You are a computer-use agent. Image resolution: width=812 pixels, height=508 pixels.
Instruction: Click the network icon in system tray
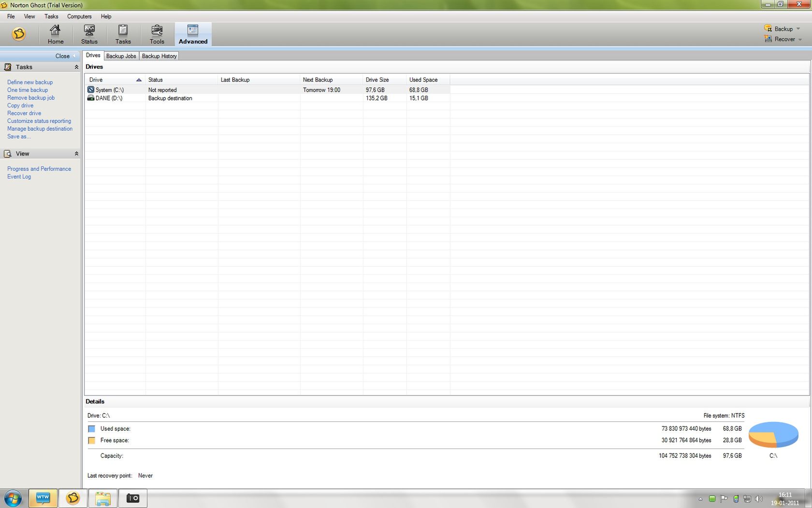(x=747, y=499)
